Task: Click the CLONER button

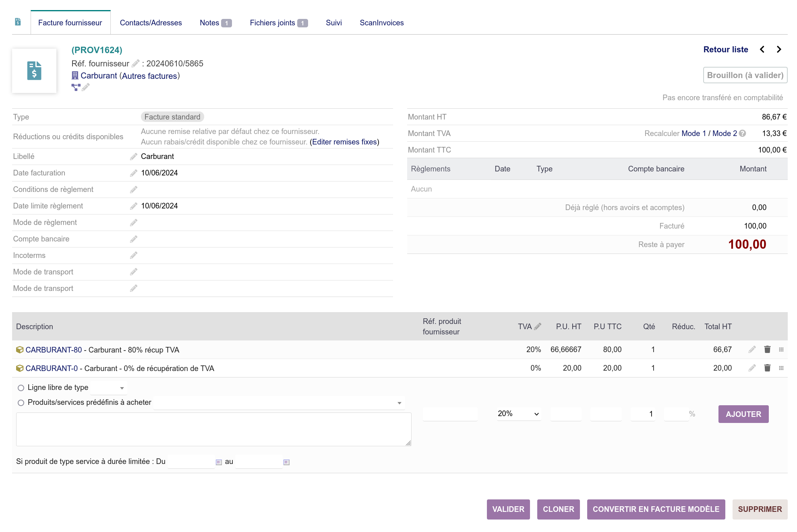Action: coord(559,509)
